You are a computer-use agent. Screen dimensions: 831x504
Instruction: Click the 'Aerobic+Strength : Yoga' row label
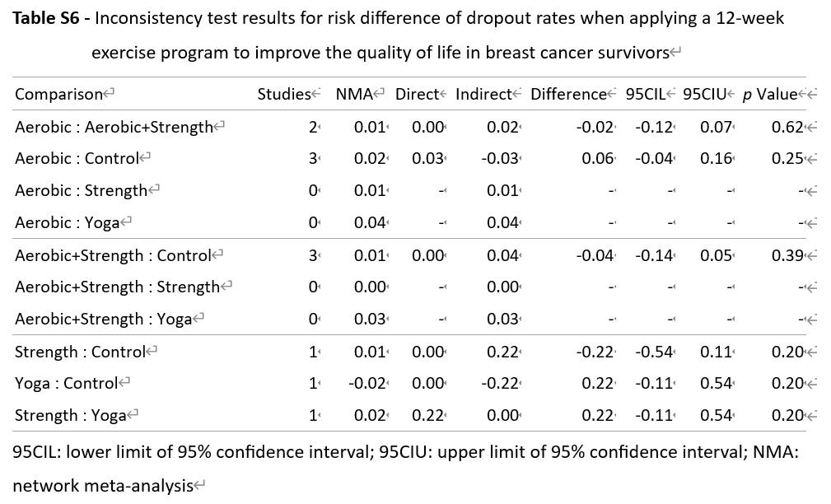click(103, 319)
